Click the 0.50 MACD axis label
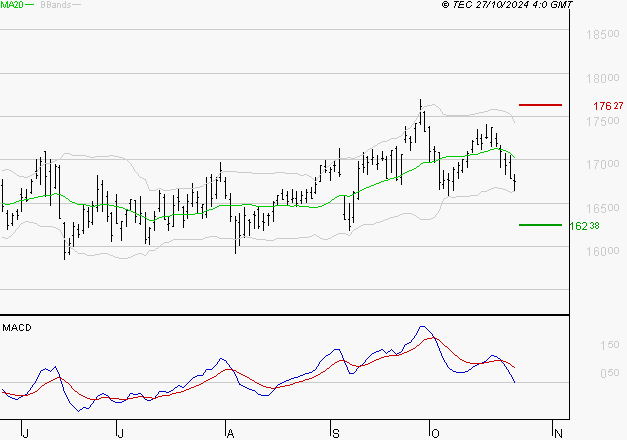The image size is (627, 440). [609, 373]
